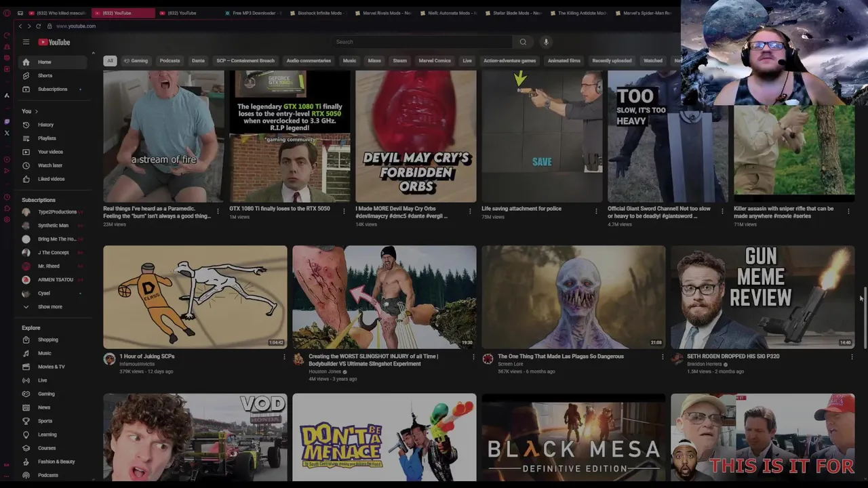The width and height of the screenshot is (868, 488).
Task: Open Houston Jones channel link
Action: click(325, 371)
